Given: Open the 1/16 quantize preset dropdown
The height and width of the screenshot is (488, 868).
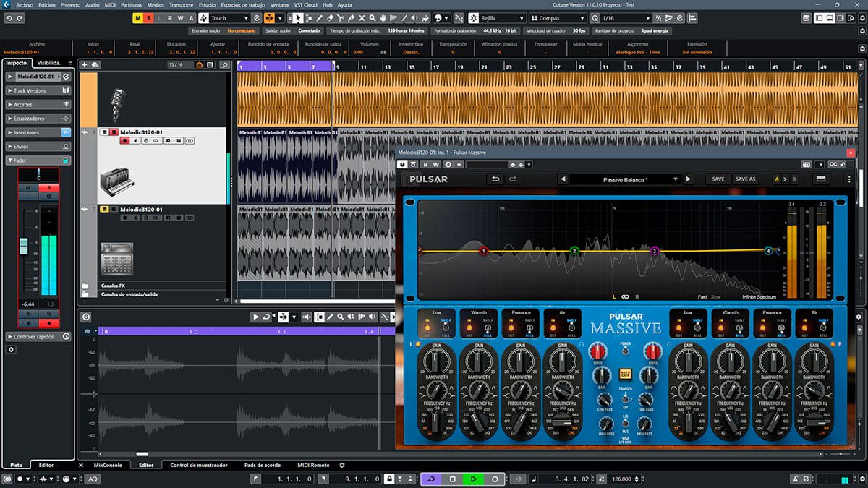Looking at the screenshot, I should tap(627, 18).
